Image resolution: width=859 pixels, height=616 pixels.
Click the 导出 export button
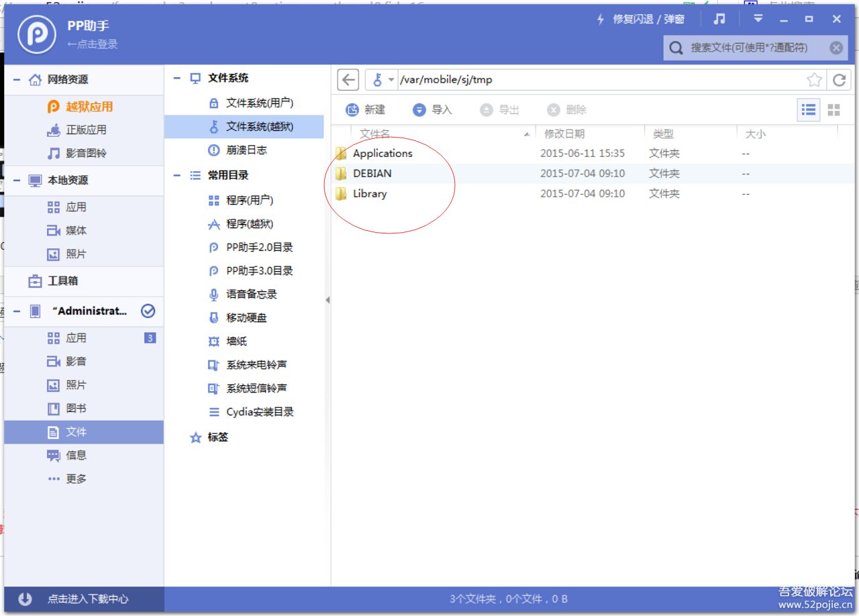coord(500,110)
